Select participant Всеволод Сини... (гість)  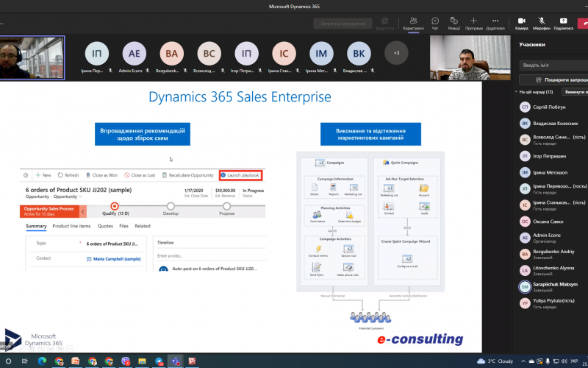[x=552, y=140]
